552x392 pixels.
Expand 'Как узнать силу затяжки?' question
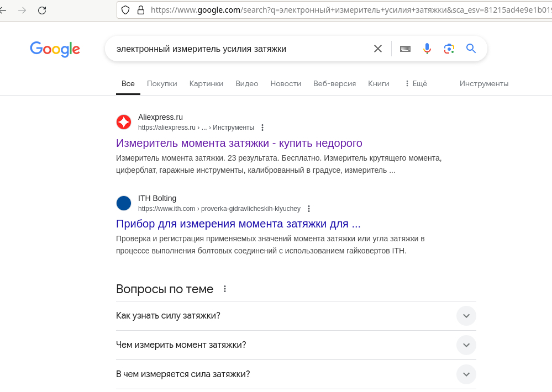tap(466, 316)
